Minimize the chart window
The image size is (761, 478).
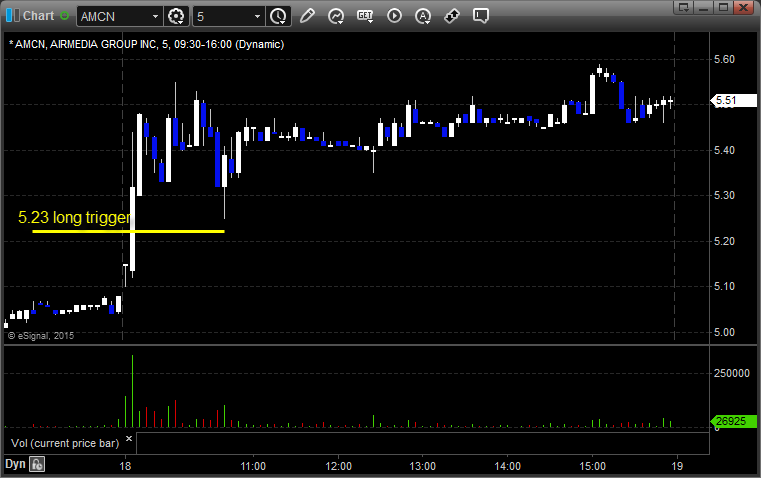[703, 7]
